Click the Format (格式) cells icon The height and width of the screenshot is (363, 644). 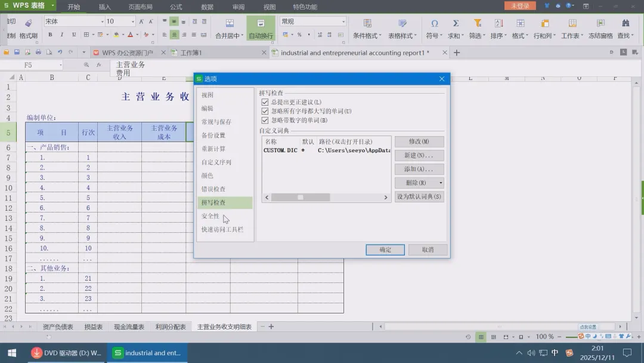tap(521, 23)
